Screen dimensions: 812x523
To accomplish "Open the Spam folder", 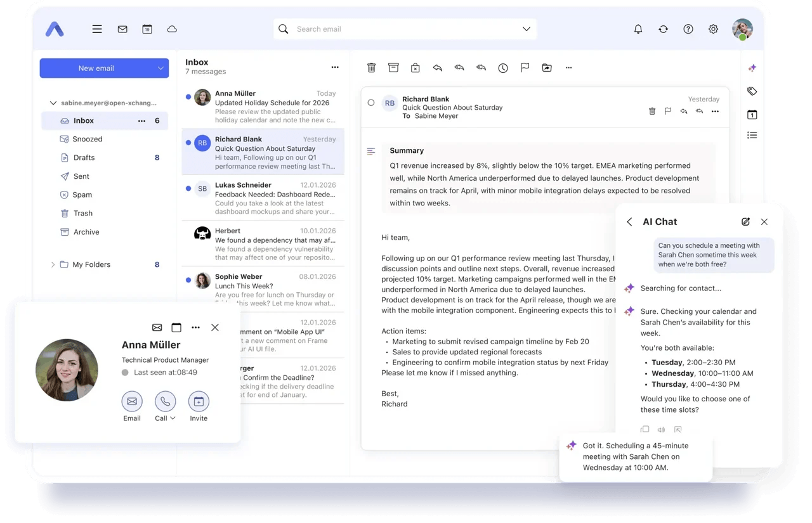I will (105, 195).
